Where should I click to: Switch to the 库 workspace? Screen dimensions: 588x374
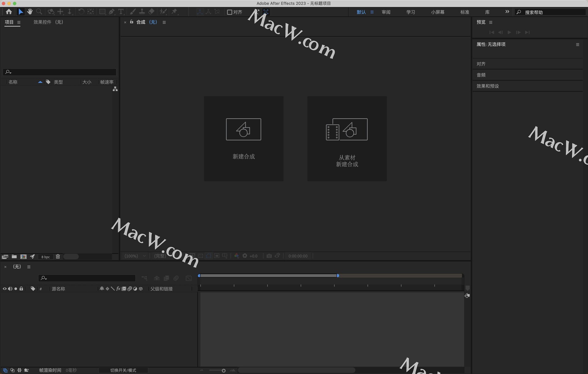(x=487, y=12)
